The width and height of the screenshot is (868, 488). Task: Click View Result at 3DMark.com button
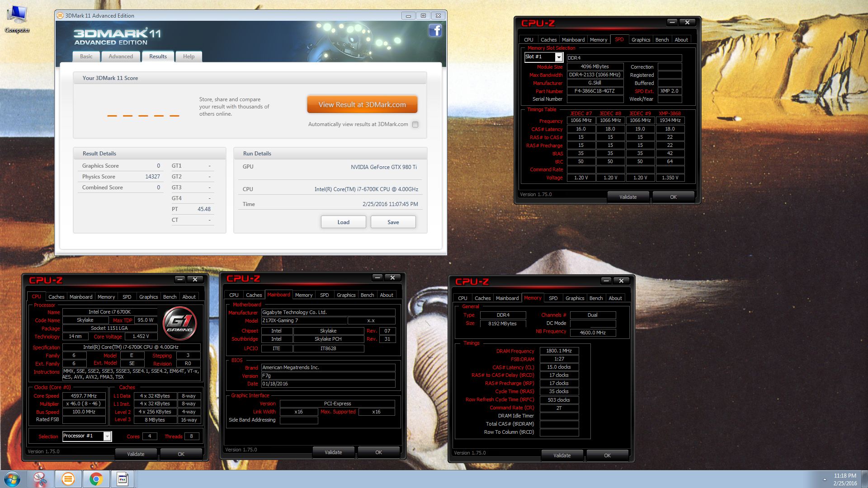(362, 104)
